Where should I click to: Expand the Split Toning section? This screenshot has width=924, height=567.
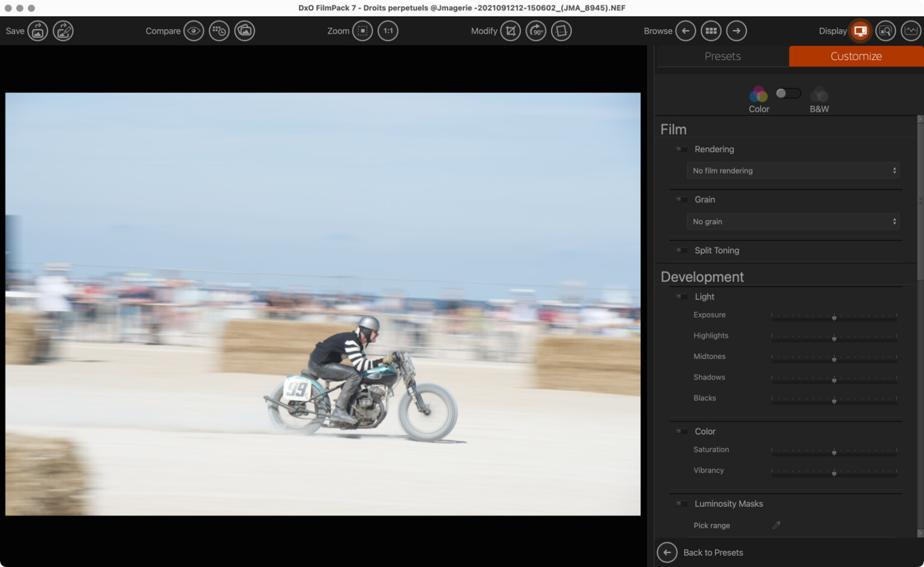(x=716, y=250)
